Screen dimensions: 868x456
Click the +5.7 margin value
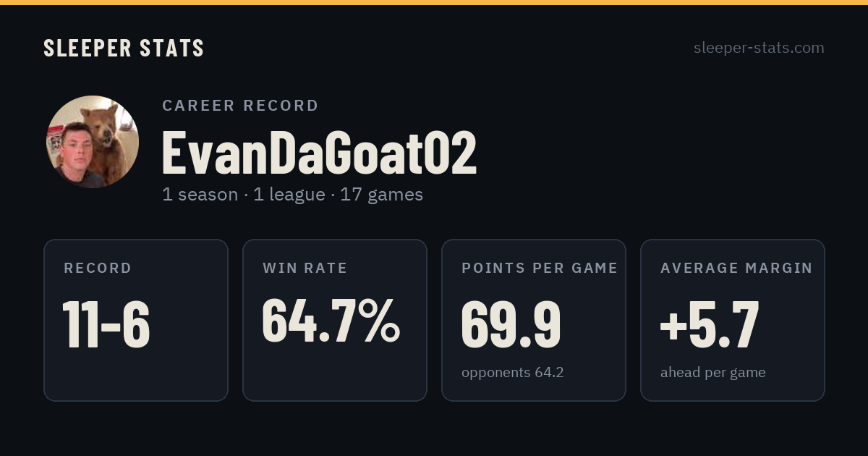point(710,324)
